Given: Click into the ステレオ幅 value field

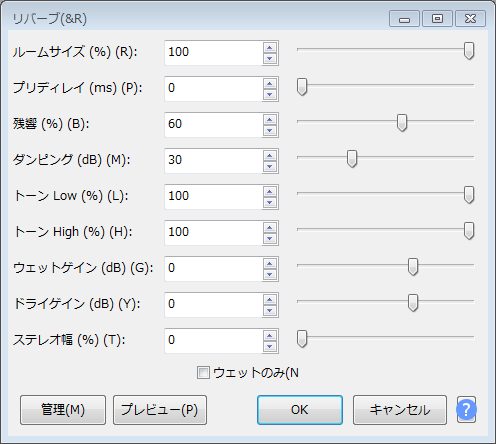Looking at the screenshot, I should coord(213,341).
